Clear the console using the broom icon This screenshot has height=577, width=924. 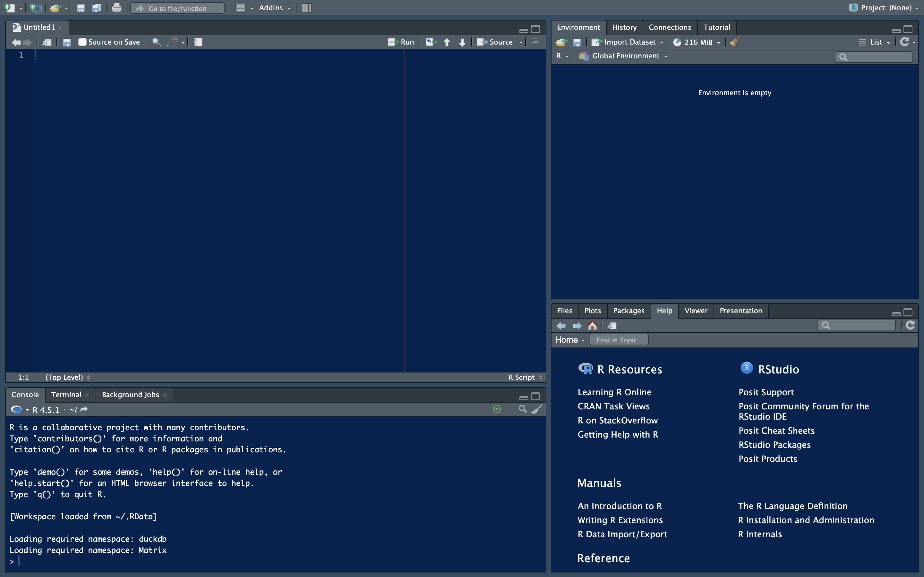(x=537, y=409)
